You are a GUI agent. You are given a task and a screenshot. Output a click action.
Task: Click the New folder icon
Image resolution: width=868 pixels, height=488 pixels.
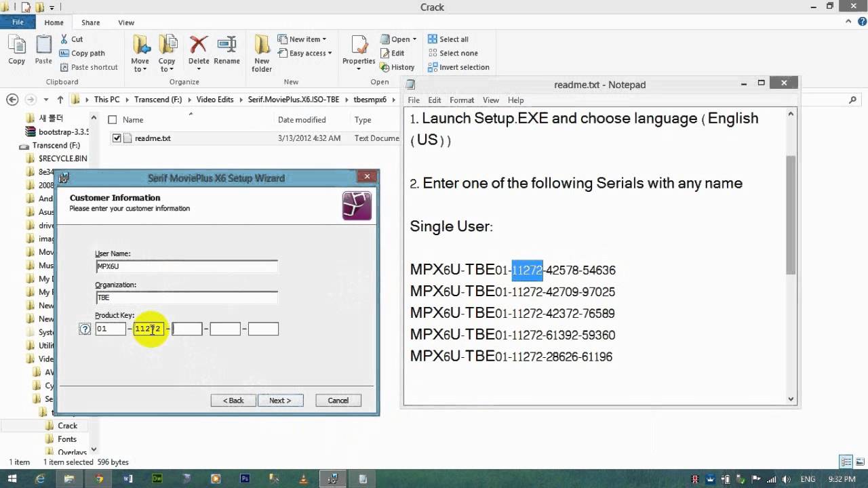pos(262,45)
